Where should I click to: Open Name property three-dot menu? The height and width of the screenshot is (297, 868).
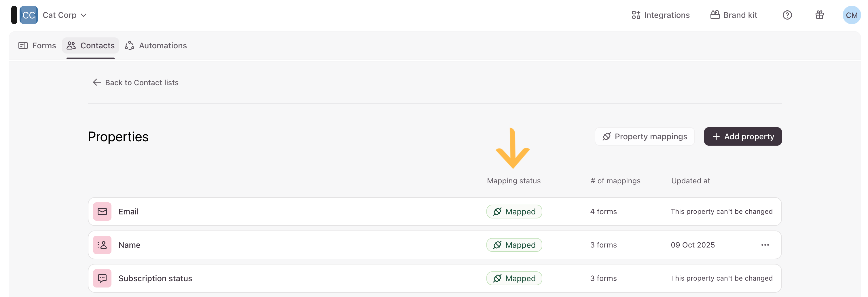coord(765,245)
